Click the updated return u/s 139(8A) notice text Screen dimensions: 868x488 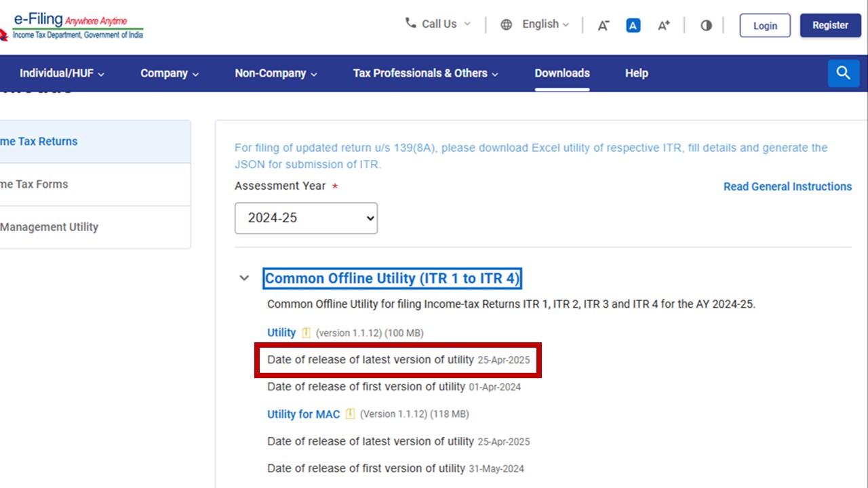[x=531, y=156]
